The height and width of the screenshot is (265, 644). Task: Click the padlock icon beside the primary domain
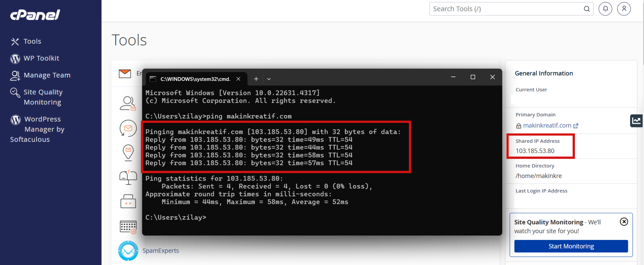pos(519,126)
